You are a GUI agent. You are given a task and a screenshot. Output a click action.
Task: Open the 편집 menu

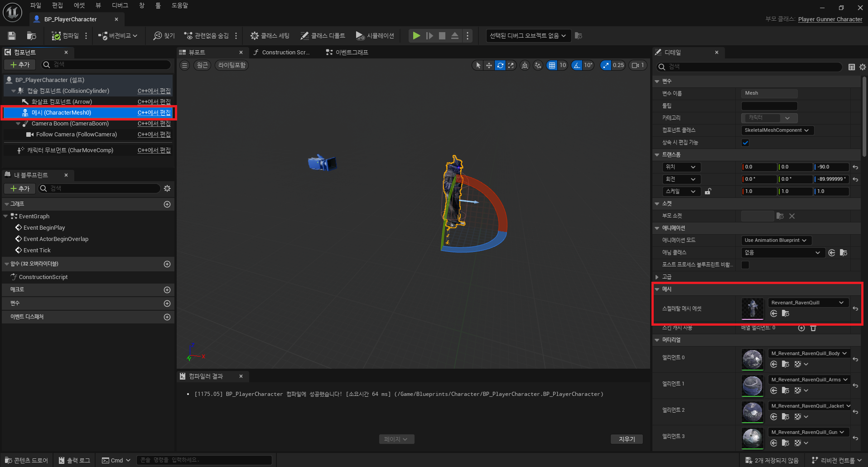58,5
